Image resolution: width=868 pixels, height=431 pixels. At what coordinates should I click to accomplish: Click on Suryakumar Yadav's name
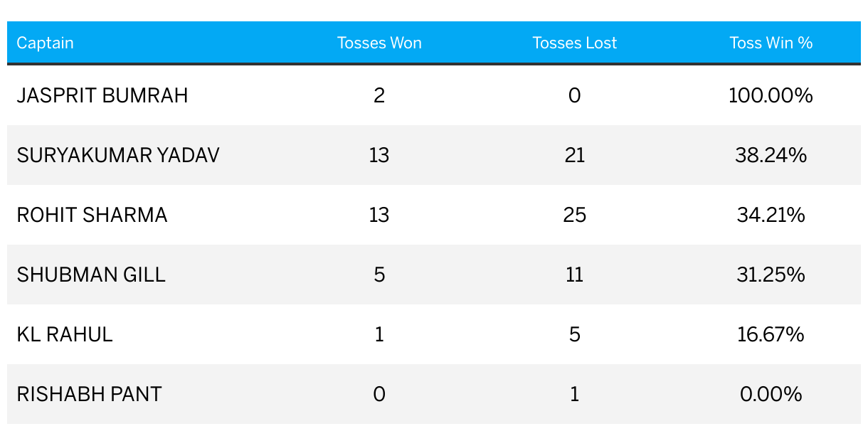tap(118, 155)
